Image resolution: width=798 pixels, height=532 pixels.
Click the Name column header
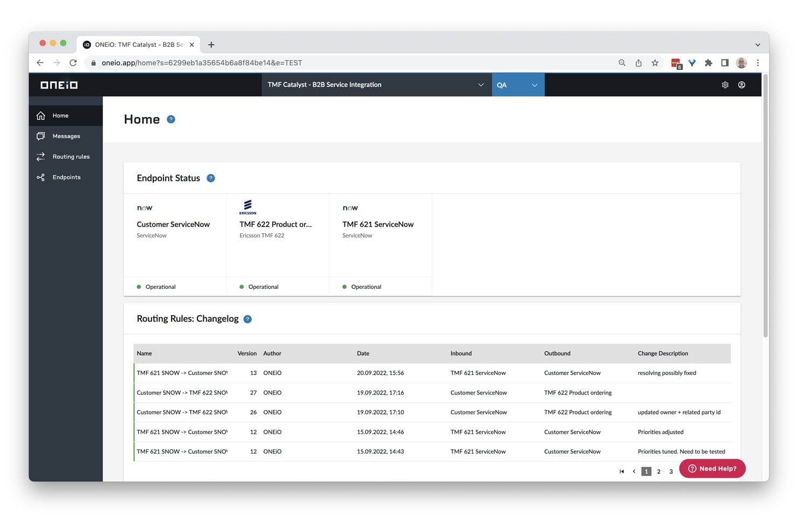(x=145, y=354)
